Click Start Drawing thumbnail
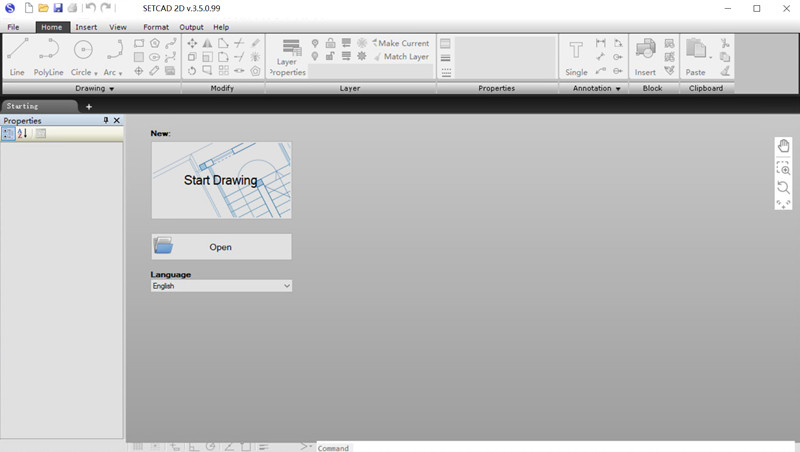The height and width of the screenshot is (452, 800). click(x=221, y=180)
